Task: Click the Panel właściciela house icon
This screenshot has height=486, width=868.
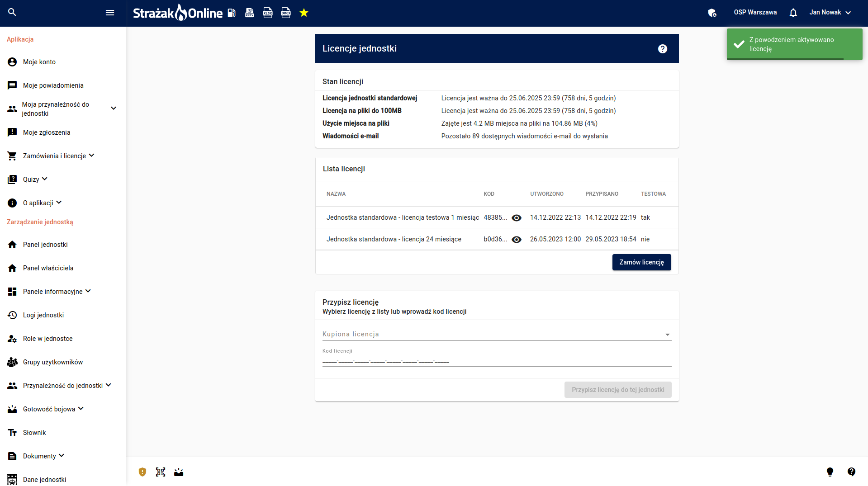Action: [12, 268]
